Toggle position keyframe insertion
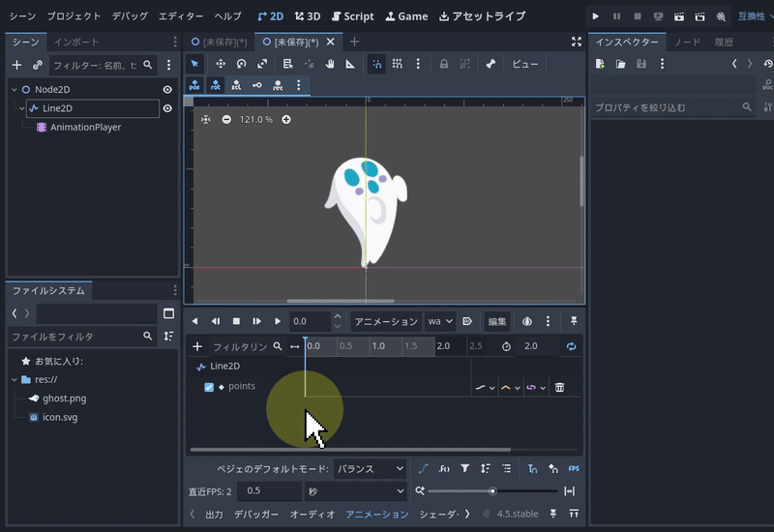The width and height of the screenshot is (774, 532). [194, 85]
